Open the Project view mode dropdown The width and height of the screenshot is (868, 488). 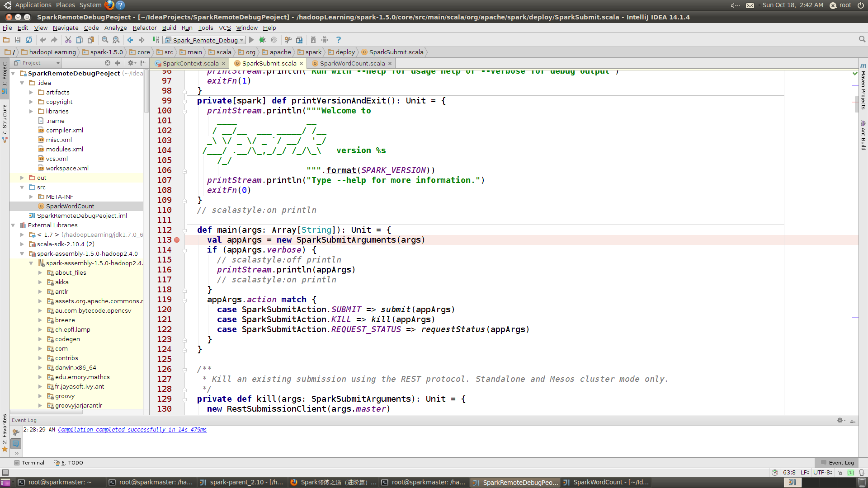coord(37,63)
